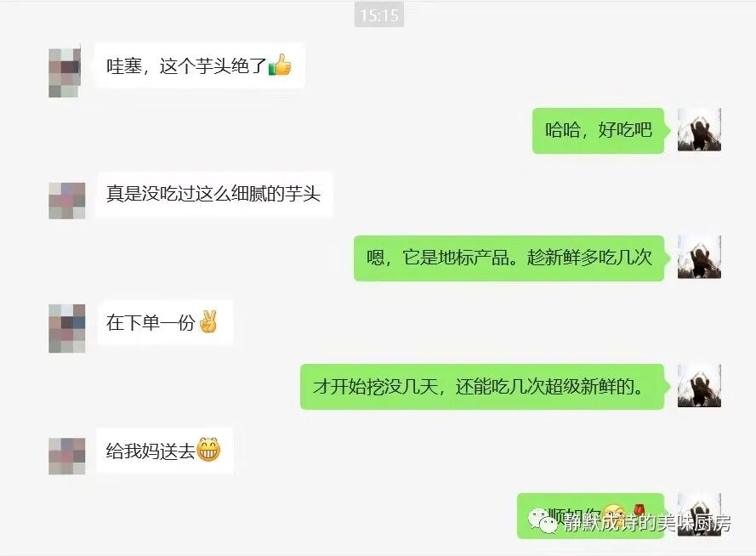Select the bubble 嗯，它是地标产品。趁新鲜多吃几次

point(509,258)
